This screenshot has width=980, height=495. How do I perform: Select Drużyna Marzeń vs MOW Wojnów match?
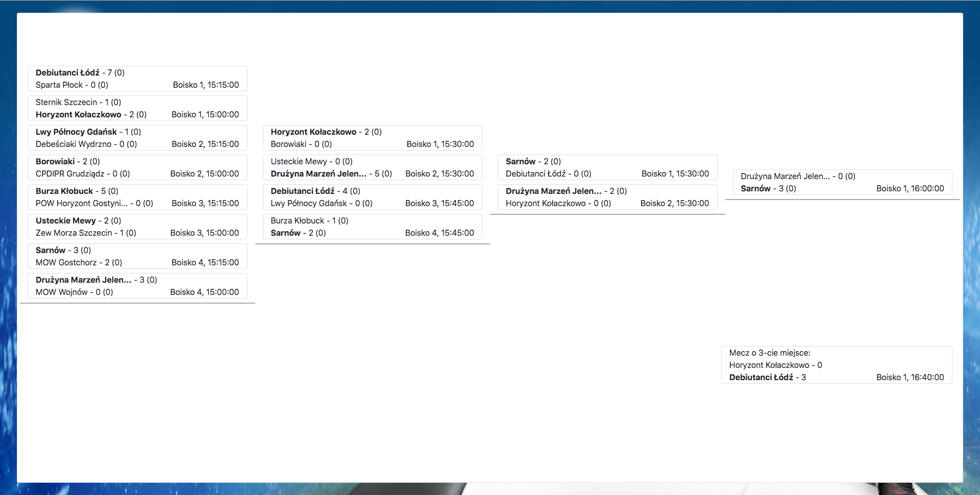137,286
